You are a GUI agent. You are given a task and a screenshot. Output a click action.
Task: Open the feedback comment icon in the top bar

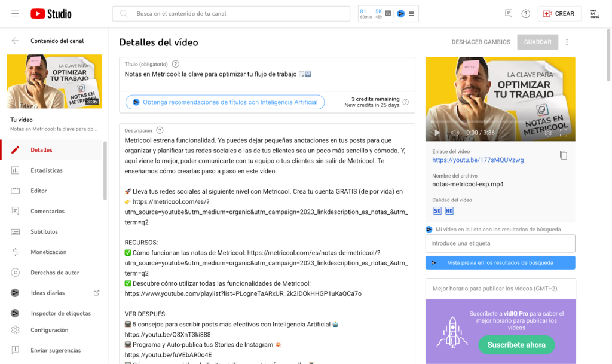[x=509, y=14]
